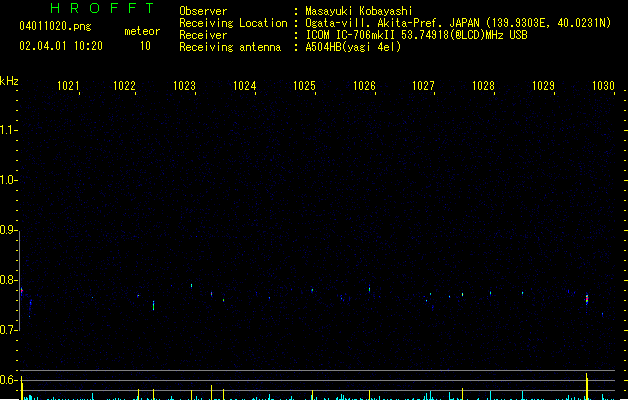Click the meteor count value 10
Screen dimensions: 629x400
pos(145,46)
